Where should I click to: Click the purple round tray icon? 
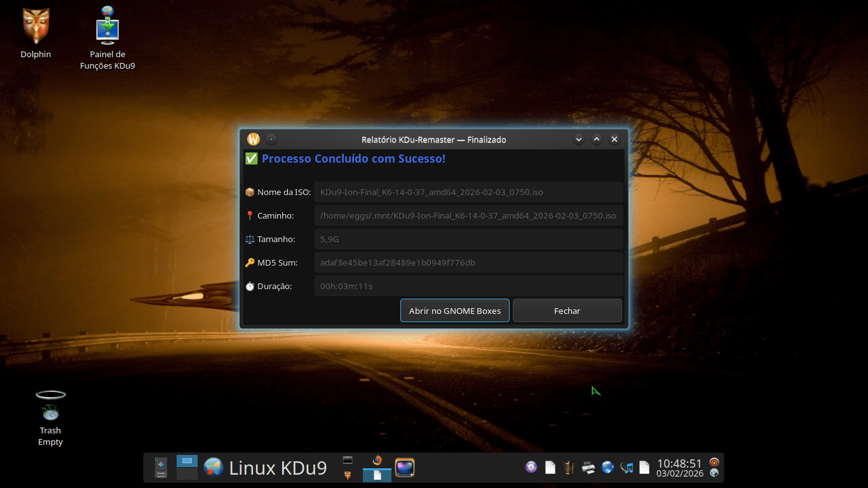click(x=531, y=468)
